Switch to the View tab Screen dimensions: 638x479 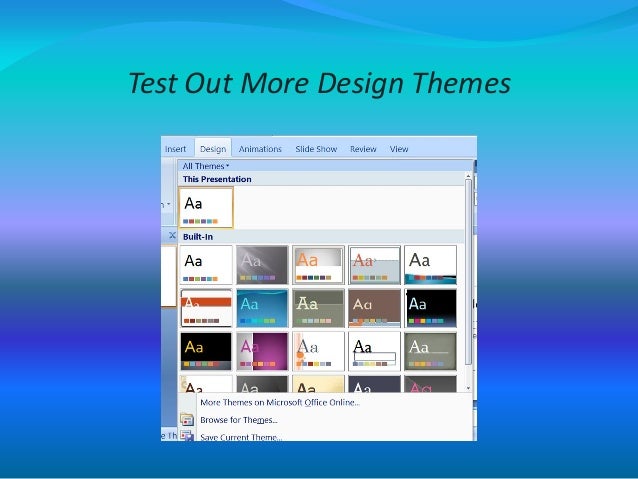pos(399,149)
